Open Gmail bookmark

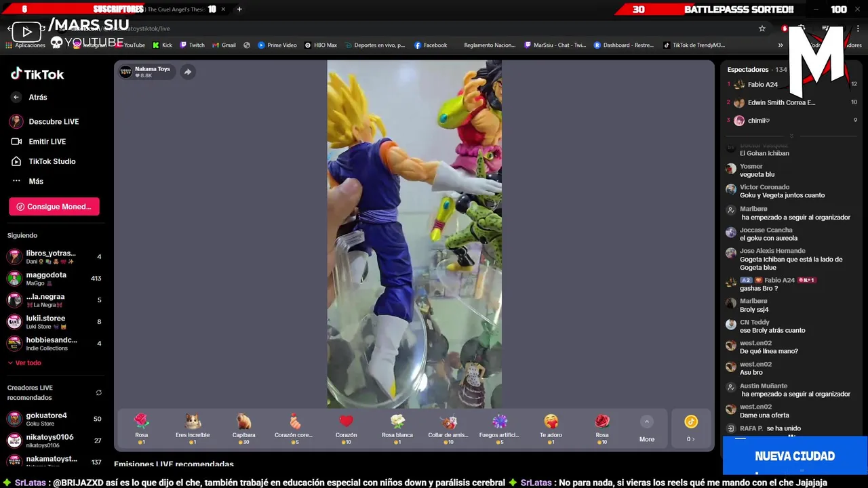click(224, 45)
